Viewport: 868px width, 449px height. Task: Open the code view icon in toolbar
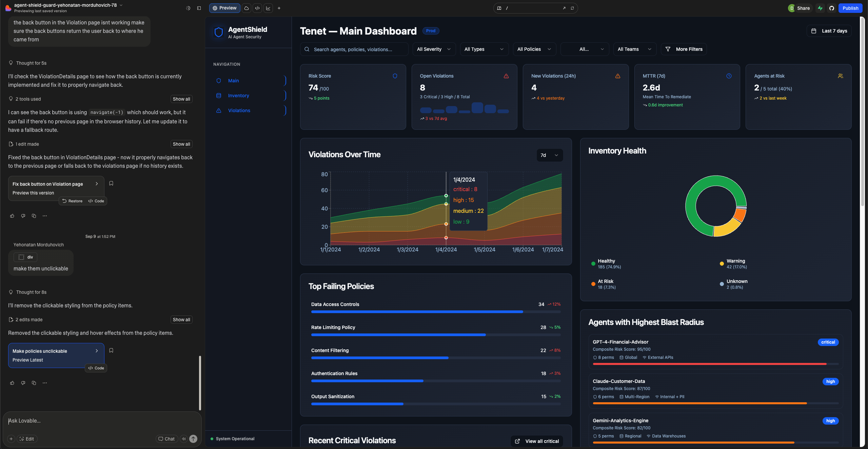pyautogui.click(x=257, y=8)
